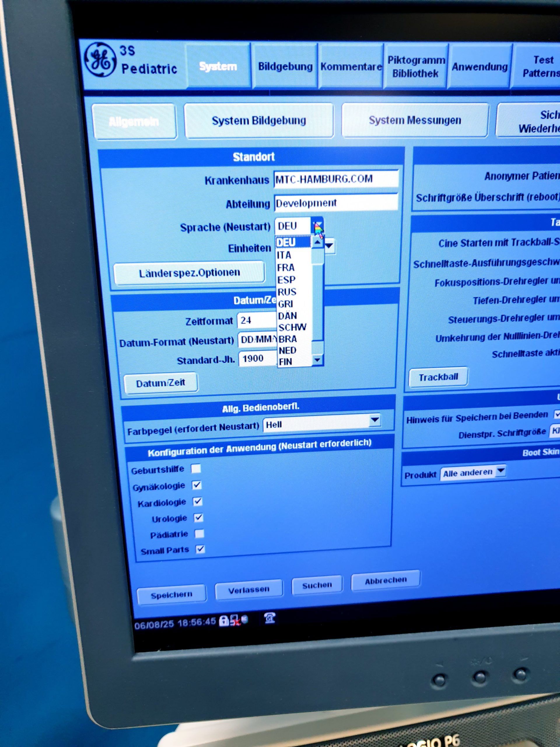This screenshot has height=747, width=560.
Task: Enable the Geburtshilfe checkbox
Action: tap(196, 469)
